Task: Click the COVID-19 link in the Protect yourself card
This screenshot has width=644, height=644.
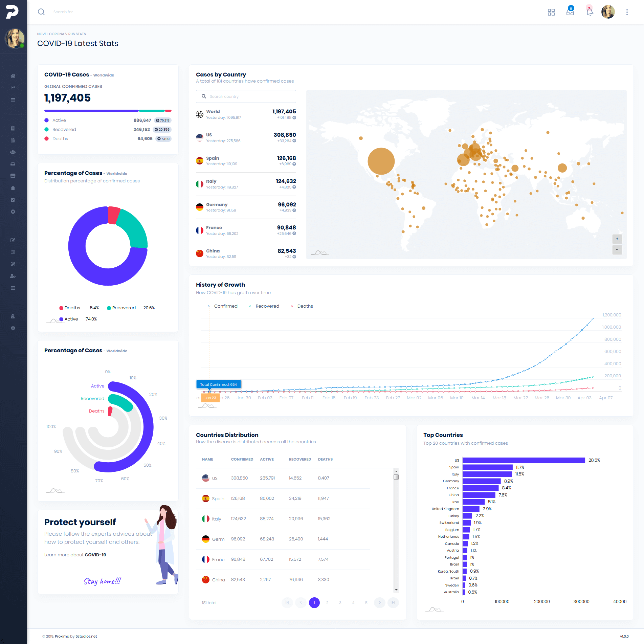Action: (95, 555)
